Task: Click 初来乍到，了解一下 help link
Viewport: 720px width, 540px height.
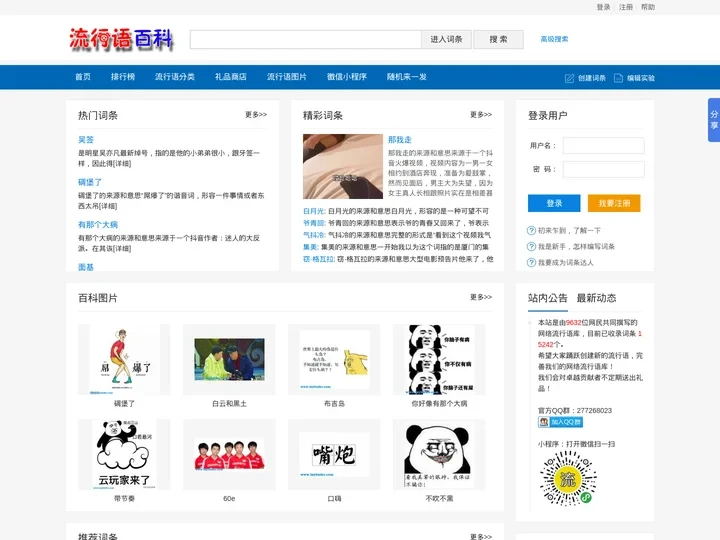Action: [569, 231]
